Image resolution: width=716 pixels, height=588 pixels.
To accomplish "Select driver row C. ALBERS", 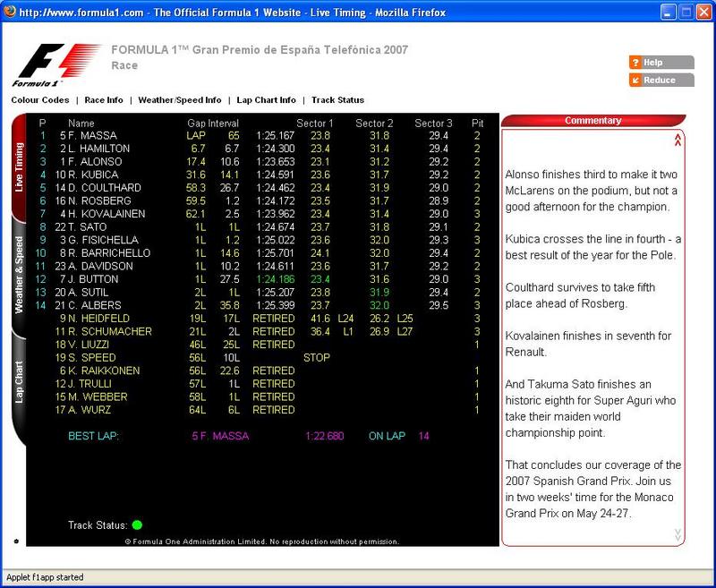I will click(x=260, y=305).
